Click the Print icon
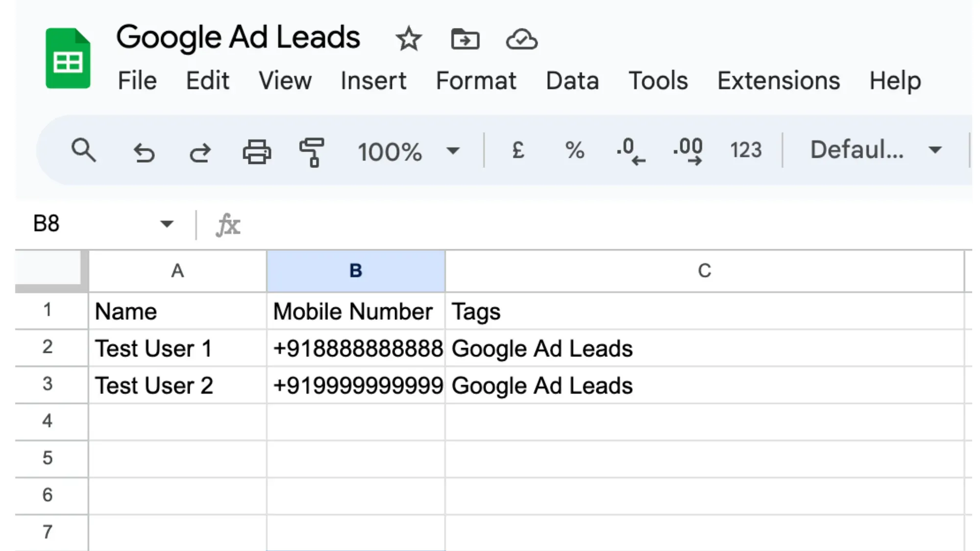This screenshot has height=551, width=980. (x=257, y=152)
